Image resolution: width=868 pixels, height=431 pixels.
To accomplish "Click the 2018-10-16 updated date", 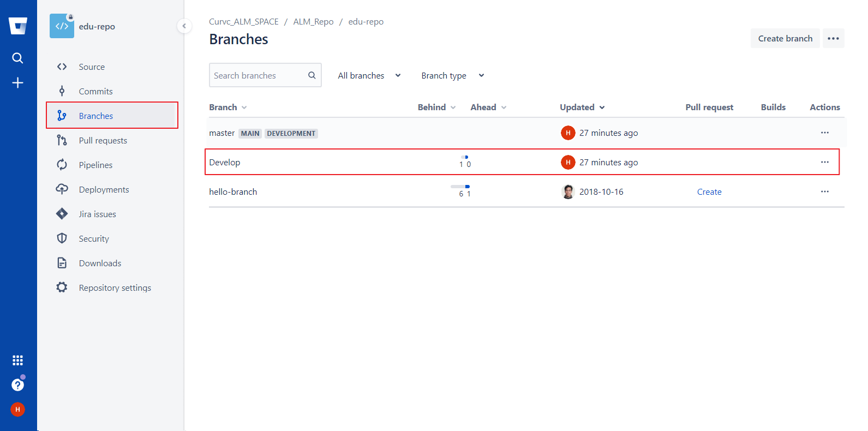I will click(601, 192).
